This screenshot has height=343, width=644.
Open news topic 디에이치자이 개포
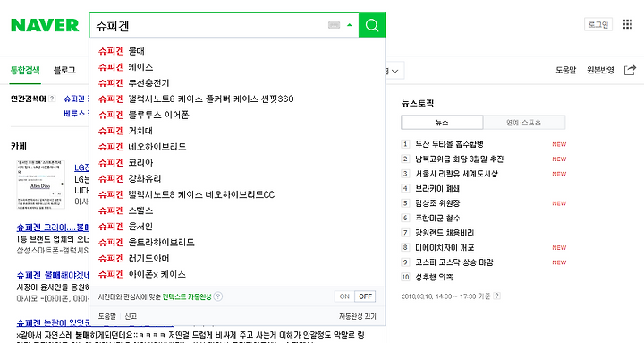[445, 247]
